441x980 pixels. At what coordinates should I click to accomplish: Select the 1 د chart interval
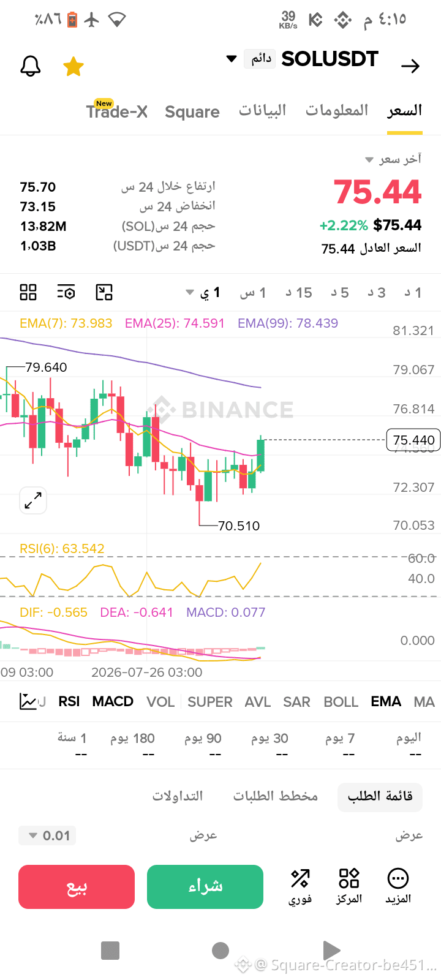click(x=413, y=293)
